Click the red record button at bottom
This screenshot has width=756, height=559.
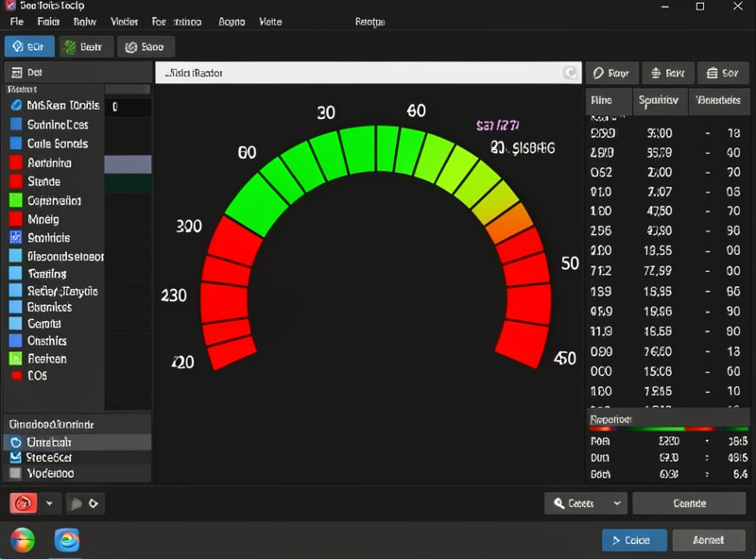tap(23, 503)
